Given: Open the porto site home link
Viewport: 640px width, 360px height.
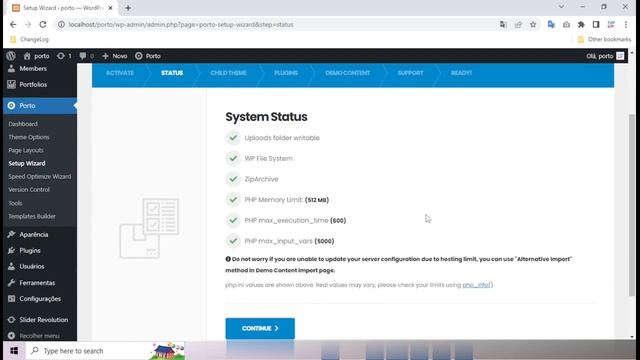Looking at the screenshot, I should coord(36,56).
